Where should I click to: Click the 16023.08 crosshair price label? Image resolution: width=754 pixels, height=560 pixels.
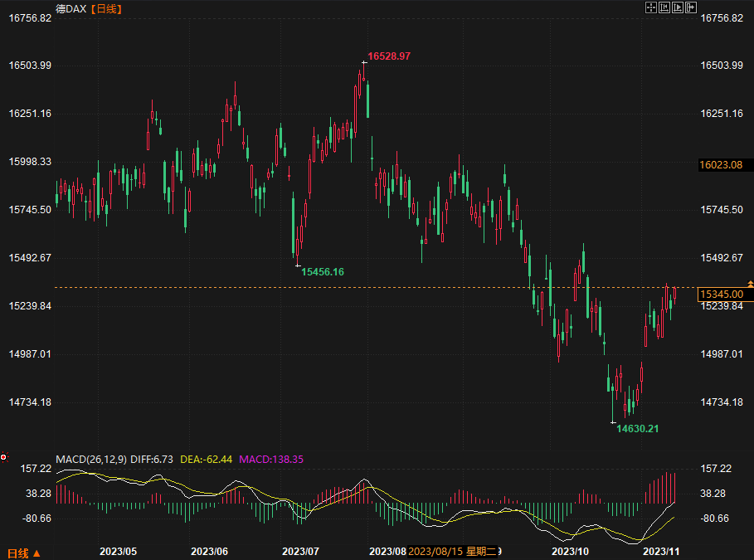tap(721, 165)
